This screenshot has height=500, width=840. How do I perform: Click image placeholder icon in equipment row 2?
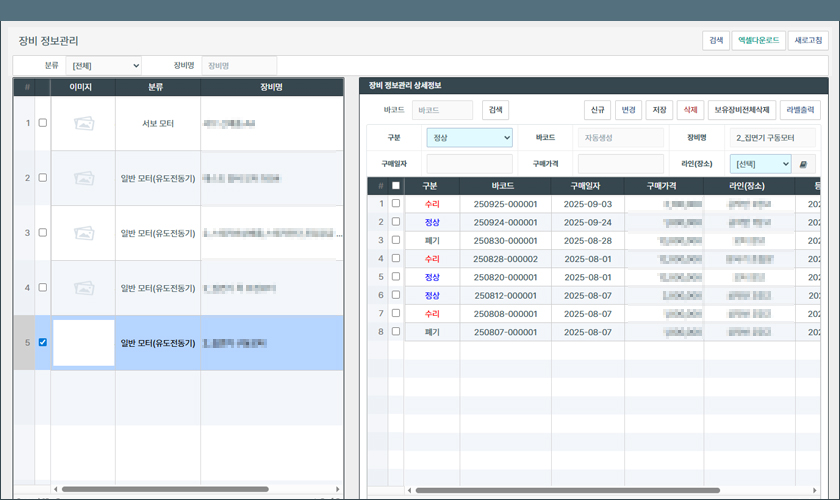click(x=84, y=178)
